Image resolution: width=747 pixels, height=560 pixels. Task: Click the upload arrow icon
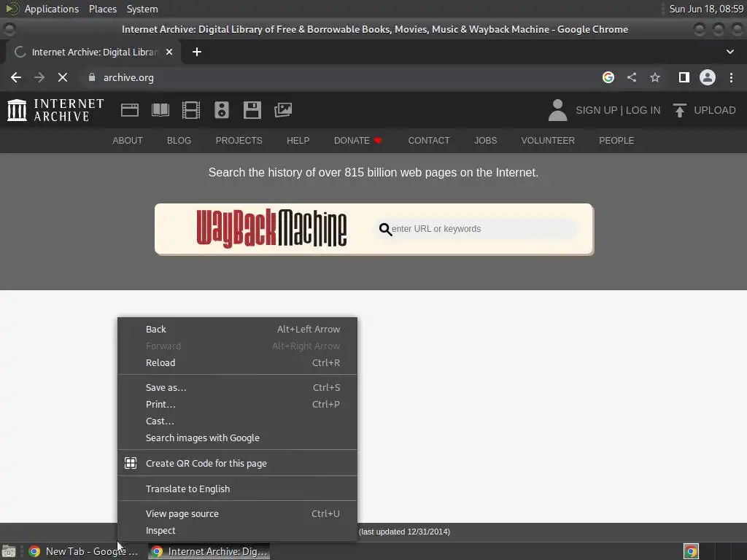679,110
